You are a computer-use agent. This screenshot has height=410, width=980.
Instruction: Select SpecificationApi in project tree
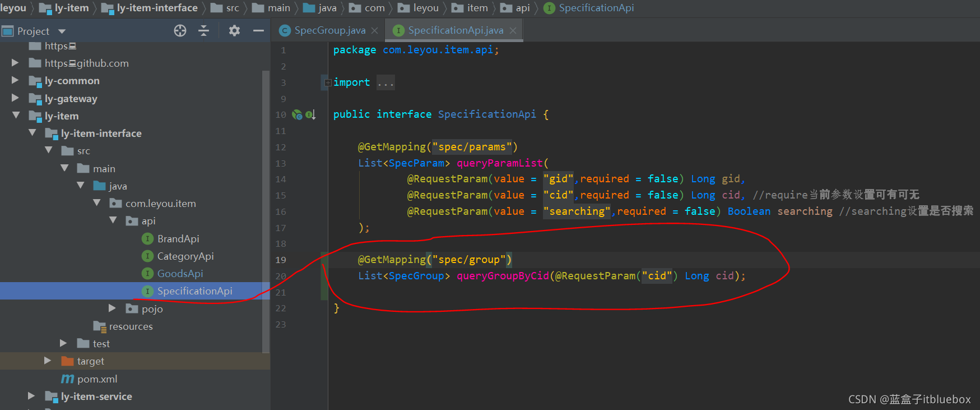(x=194, y=291)
